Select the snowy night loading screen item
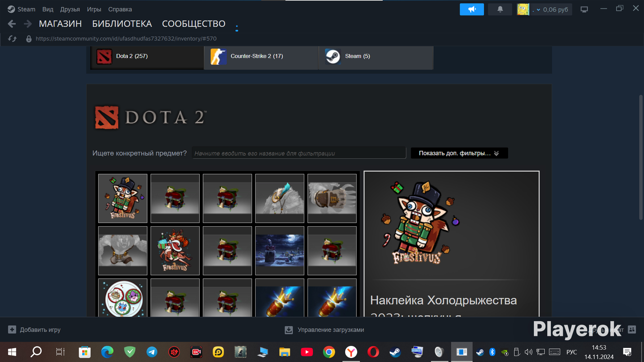 (x=280, y=251)
